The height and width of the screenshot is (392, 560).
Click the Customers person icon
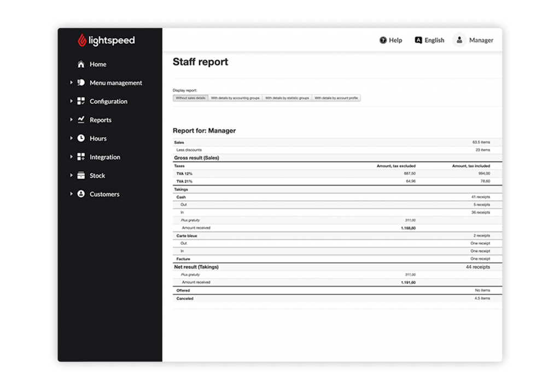[80, 194]
